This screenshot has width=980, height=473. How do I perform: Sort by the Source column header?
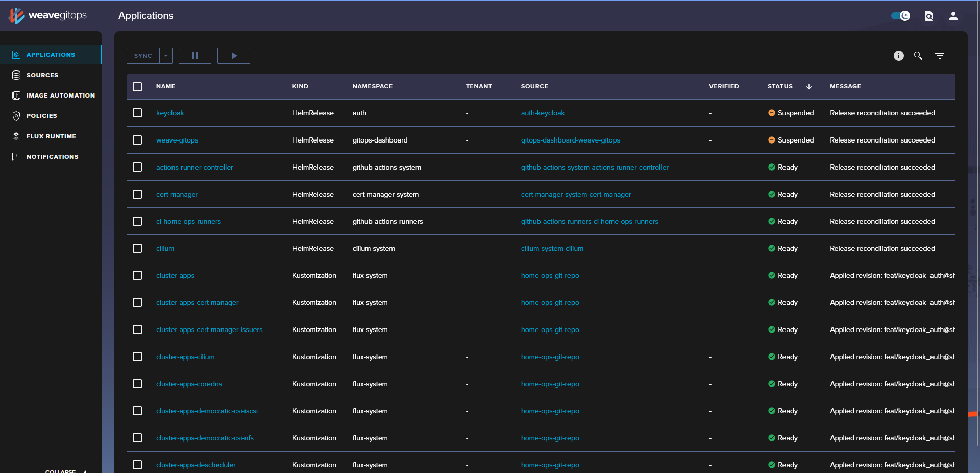(534, 86)
